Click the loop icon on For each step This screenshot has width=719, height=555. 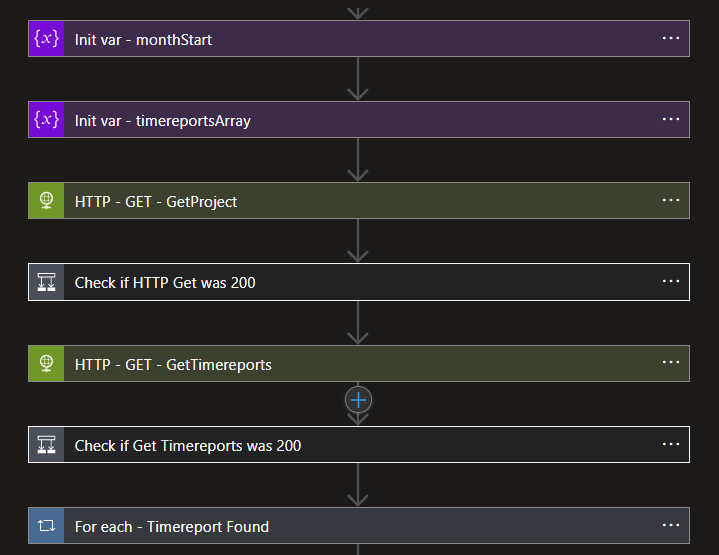[x=46, y=526]
